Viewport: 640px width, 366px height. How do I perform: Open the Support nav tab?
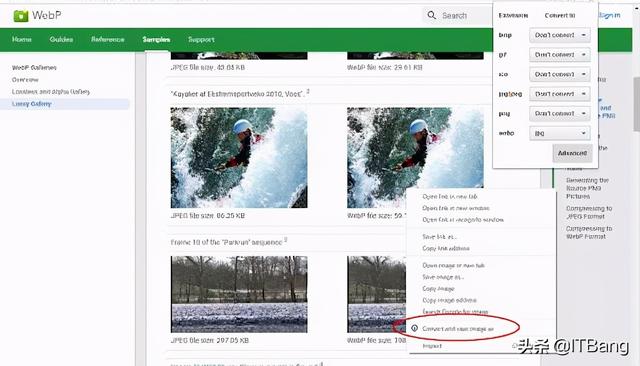(x=201, y=40)
